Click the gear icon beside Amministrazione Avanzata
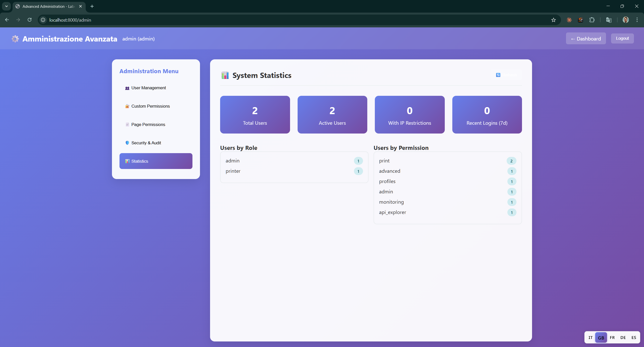Image resolution: width=644 pixels, height=347 pixels. coord(15,39)
